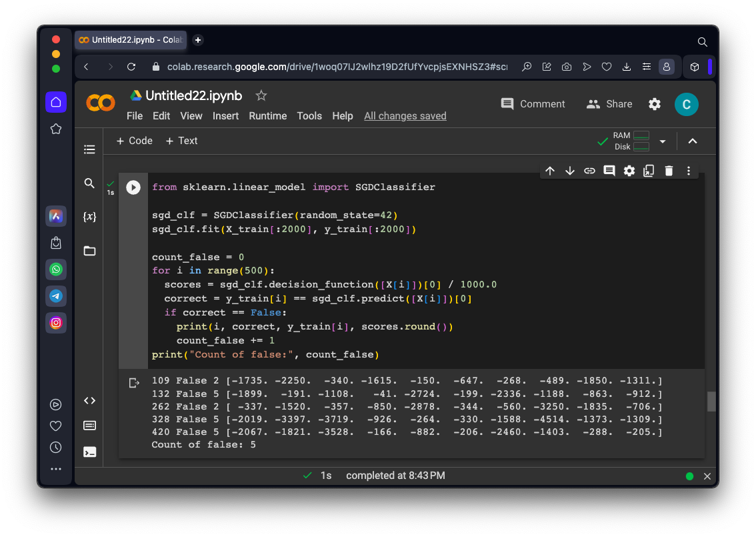
Task: Click the Share button
Action: 609,104
